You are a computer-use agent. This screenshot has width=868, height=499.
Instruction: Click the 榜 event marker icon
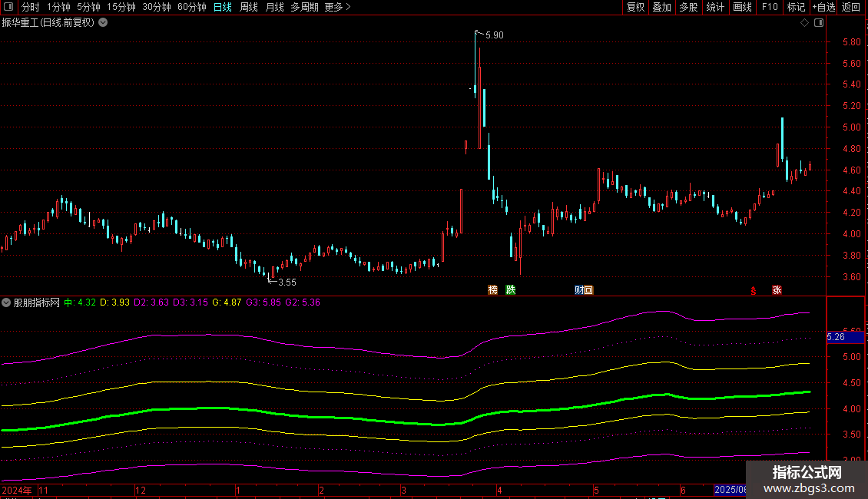492,290
